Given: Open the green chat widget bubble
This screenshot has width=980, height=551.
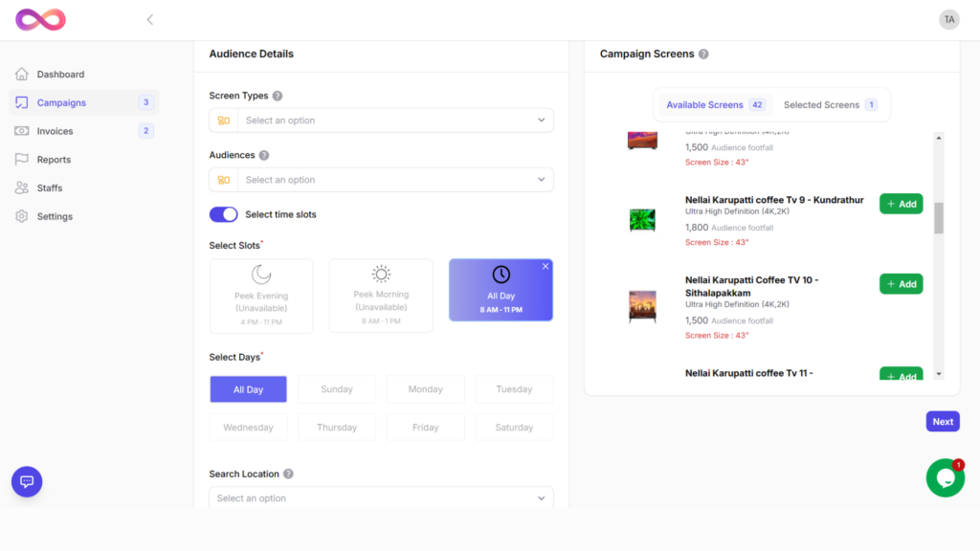Looking at the screenshot, I should coord(945,478).
